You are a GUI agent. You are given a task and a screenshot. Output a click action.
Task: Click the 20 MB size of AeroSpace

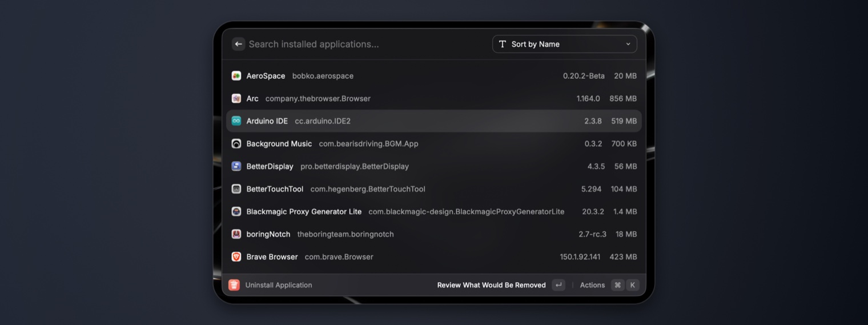point(625,76)
